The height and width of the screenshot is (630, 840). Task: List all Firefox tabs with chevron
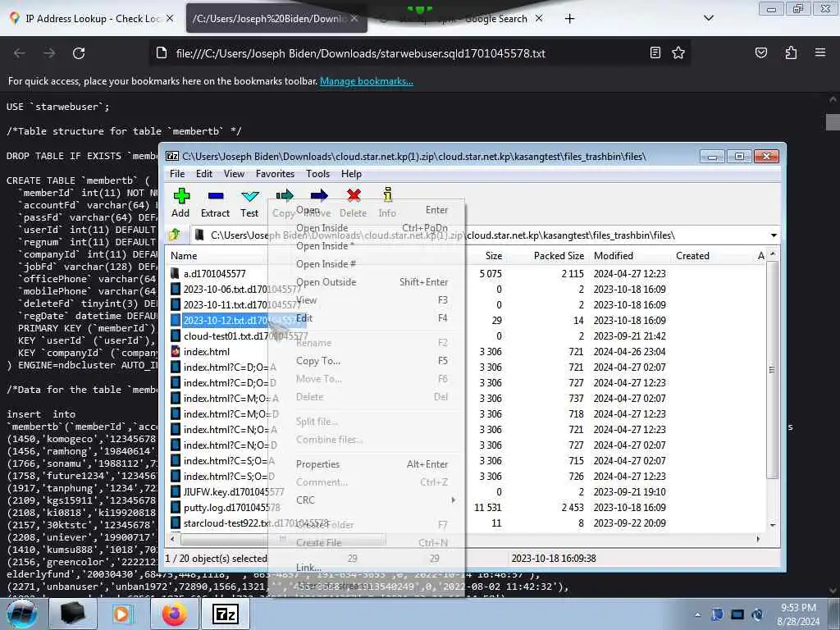[x=708, y=18]
